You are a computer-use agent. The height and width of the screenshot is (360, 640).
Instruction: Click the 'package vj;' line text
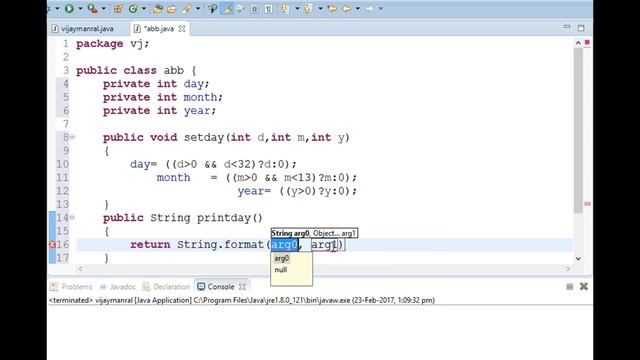tap(113, 44)
